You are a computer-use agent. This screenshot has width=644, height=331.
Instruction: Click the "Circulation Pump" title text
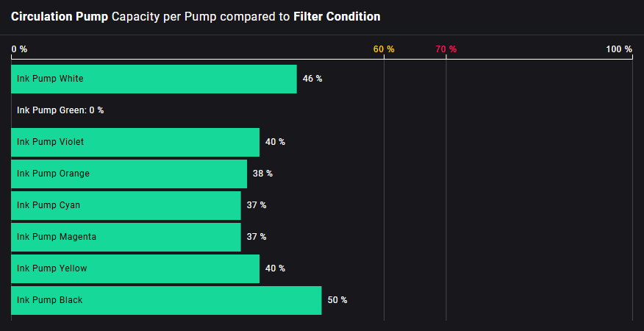60,16
